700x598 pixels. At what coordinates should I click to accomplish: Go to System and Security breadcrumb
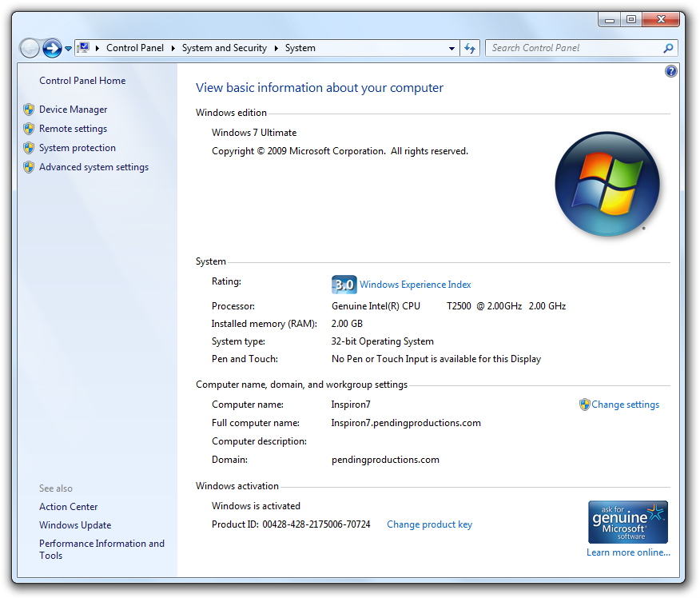click(224, 48)
